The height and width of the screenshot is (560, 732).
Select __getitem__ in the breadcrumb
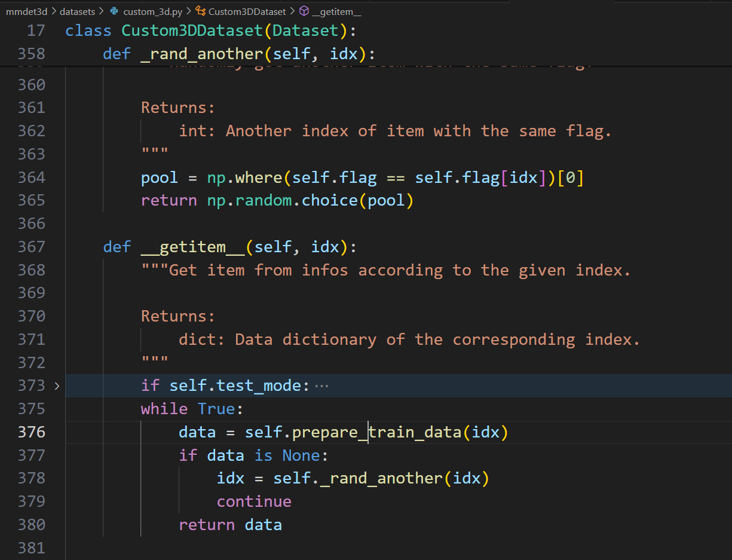336,11
